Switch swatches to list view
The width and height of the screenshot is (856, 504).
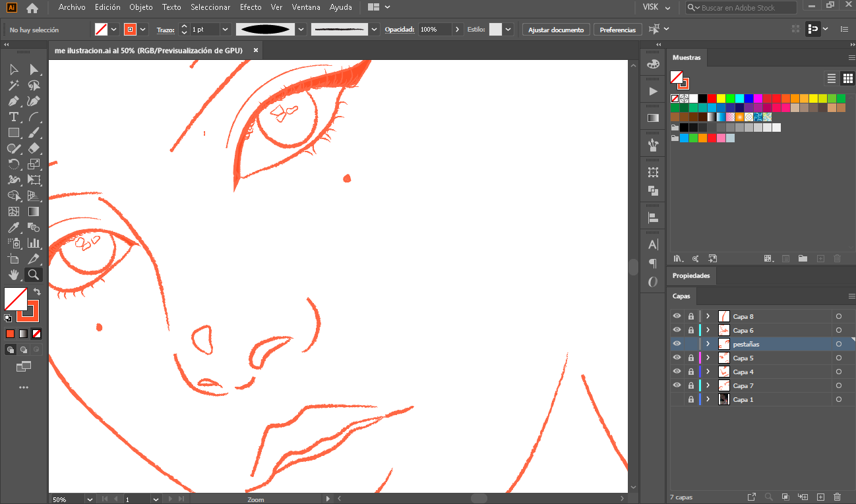832,78
